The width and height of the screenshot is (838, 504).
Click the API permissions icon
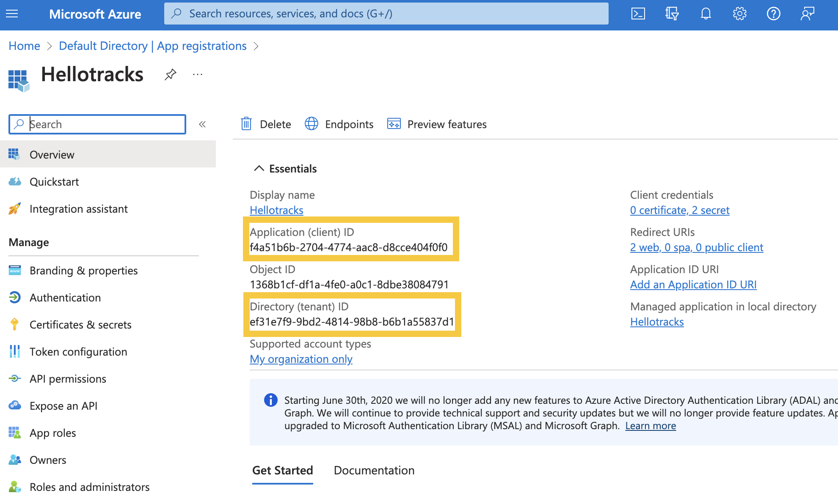[x=15, y=379]
